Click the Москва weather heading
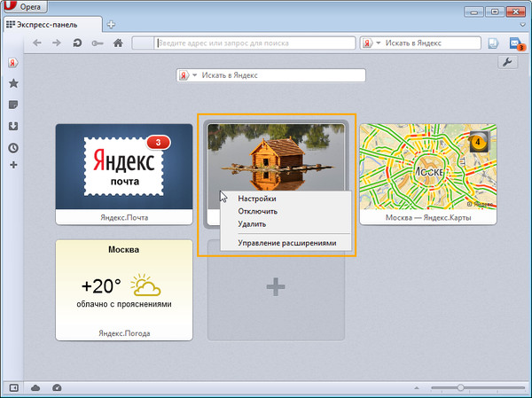Image resolution: width=532 pixels, height=398 pixels. click(123, 250)
